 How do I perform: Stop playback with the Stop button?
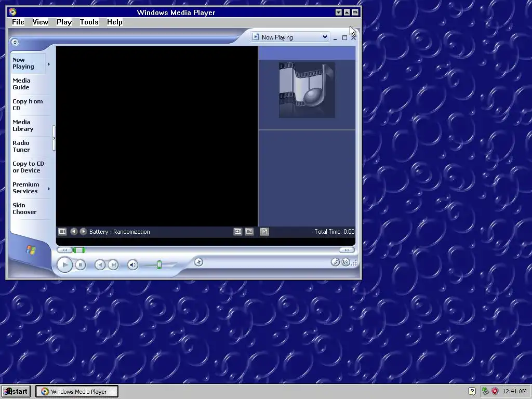[81, 264]
